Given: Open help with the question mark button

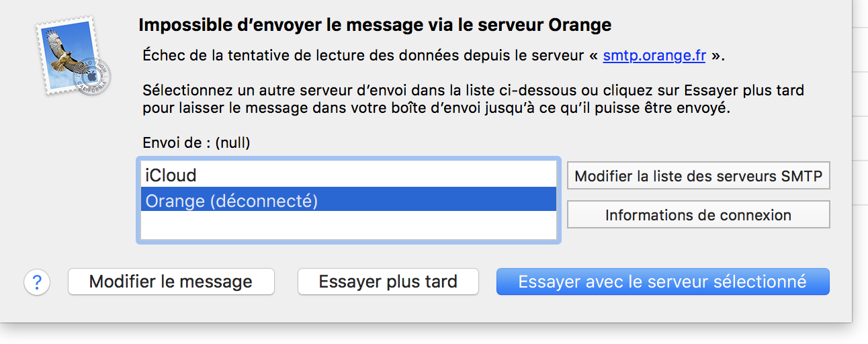Looking at the screenshot, I should [37, 283].
